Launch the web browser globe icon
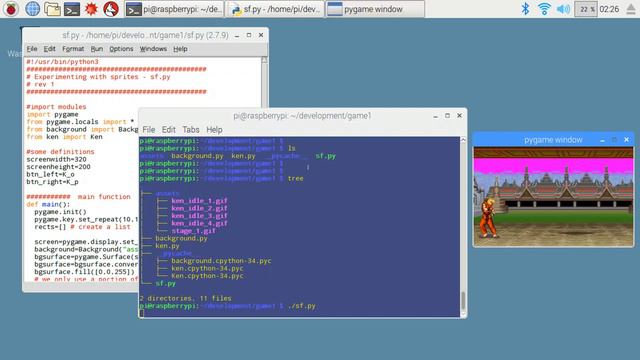Screen dimensions: 640x360 32,9
